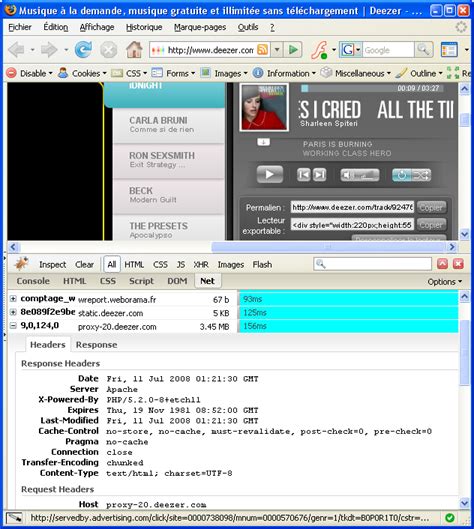474x529 pixels.
Task: Toggle the repeat mode button in player
Action: tap(401, 175)
